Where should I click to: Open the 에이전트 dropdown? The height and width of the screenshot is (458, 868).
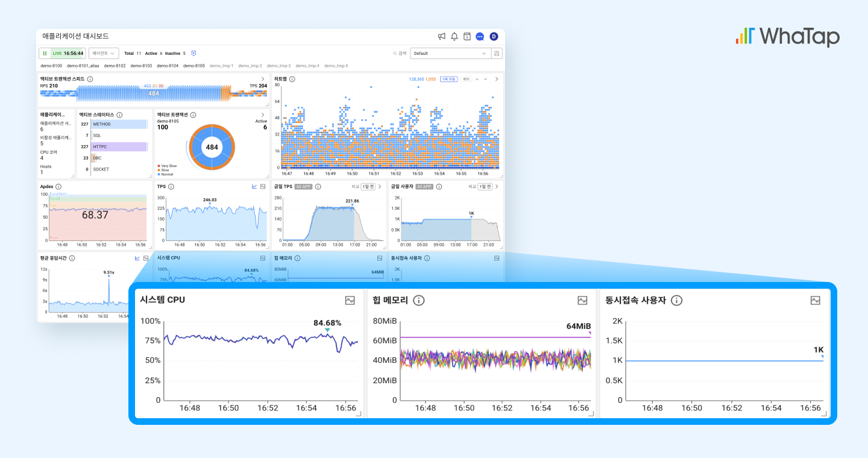pyautogui.click(x=104, y=54)
